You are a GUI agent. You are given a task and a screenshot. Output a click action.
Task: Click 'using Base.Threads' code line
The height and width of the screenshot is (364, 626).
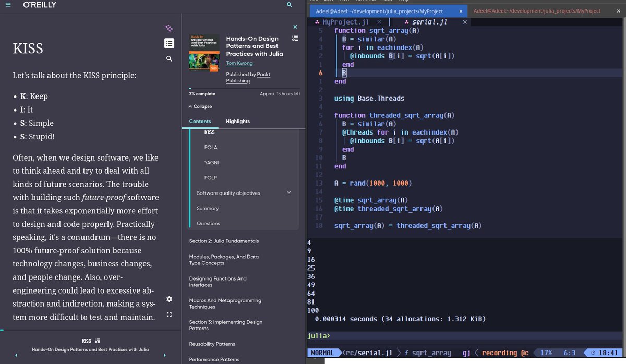[369, 99]
